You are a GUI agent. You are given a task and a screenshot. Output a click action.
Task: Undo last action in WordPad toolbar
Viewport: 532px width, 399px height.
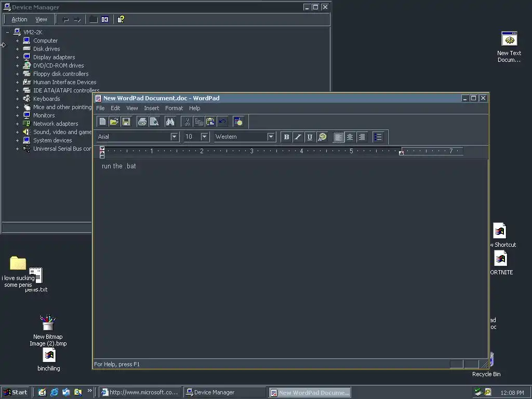click(222, 122)
